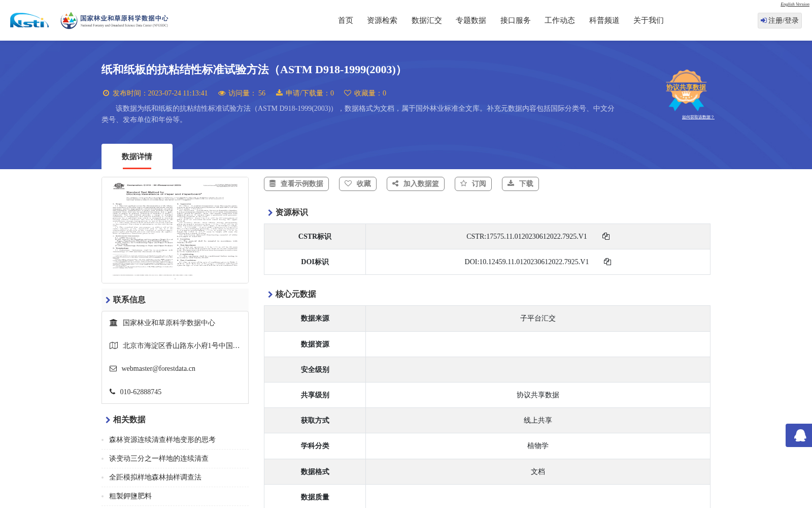Open related data 全距模拟样地森林抽样调查法
Image resolution: width=812 pixels, height=508 pixels.
(x=155, y=478)
